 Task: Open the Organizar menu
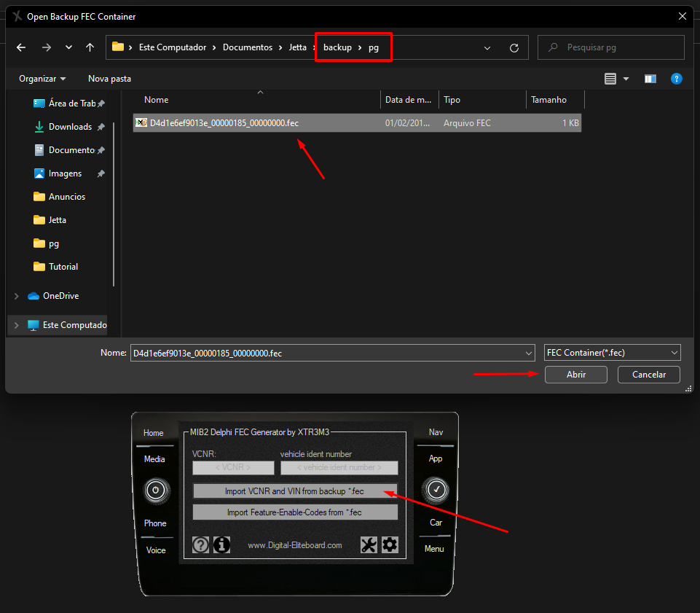coord(42,79)
